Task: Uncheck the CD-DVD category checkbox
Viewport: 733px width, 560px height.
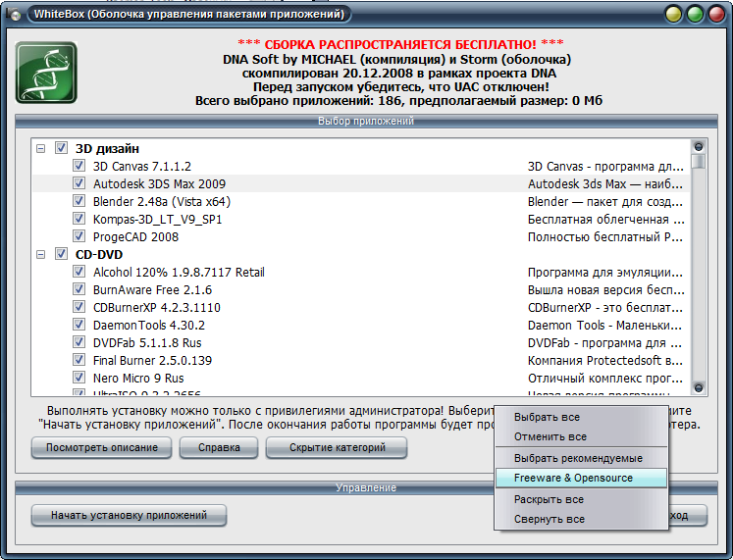Action: click(61, 254)
